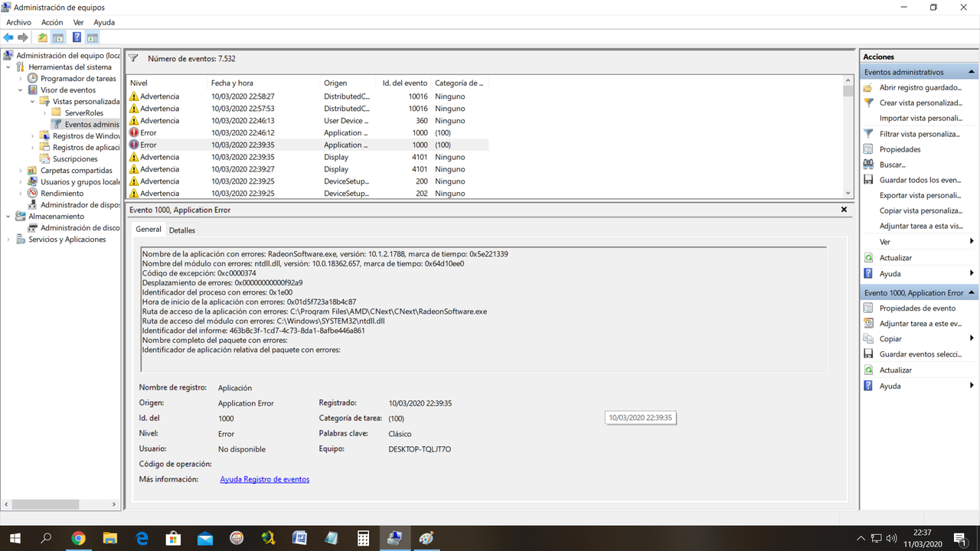
Task: Select Suscripciones in the tree
Action: point(75,159)
